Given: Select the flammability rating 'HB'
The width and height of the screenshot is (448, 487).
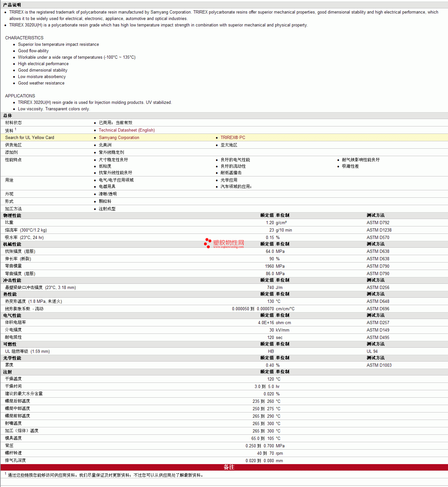Looking at the screenshot, I should coord(271,352).
